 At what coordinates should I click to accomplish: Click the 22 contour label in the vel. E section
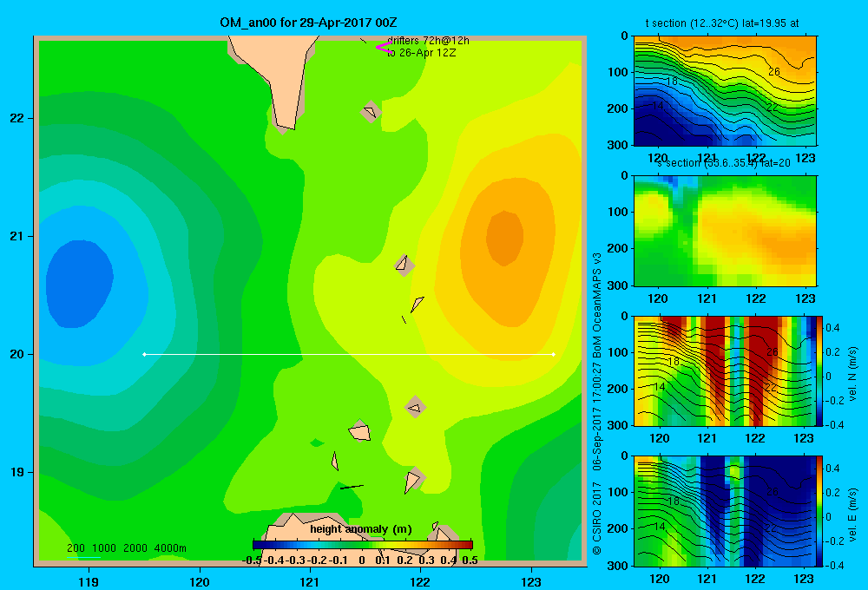pos(770,528)
